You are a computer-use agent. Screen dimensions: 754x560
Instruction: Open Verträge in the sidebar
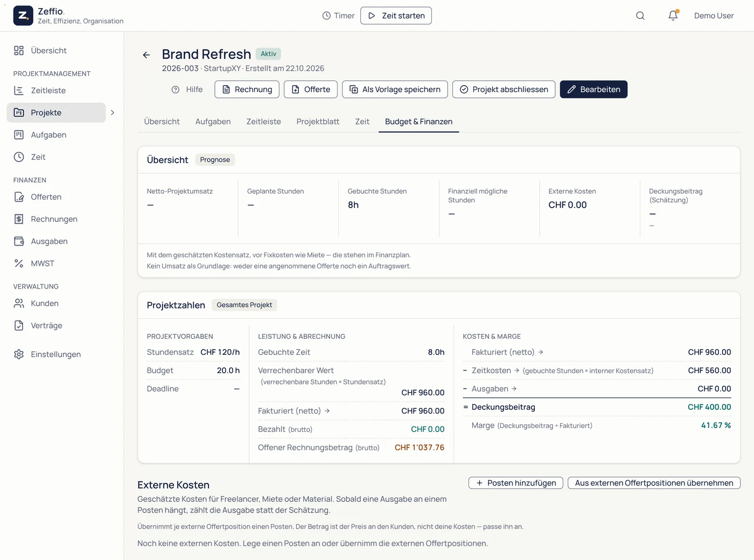[x=57, y=325]
